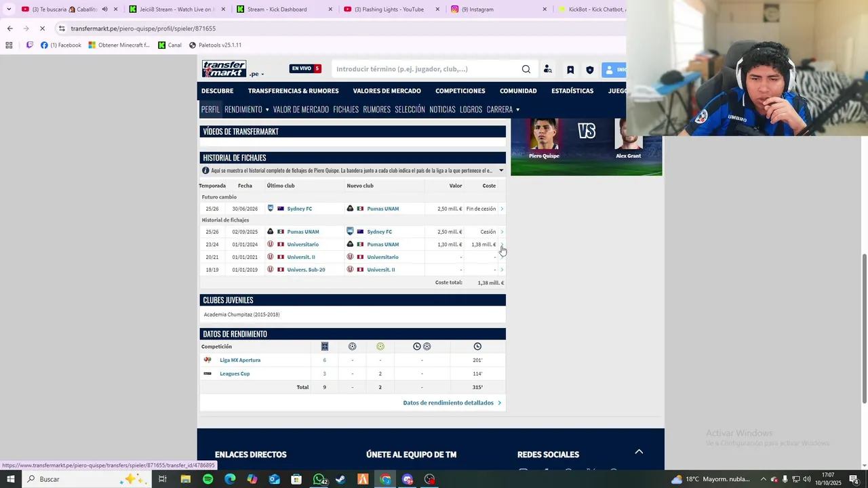Screen dimensions: 868x488
Task: Click Liga MX Apertura competition link
Action: coord(240,361)
